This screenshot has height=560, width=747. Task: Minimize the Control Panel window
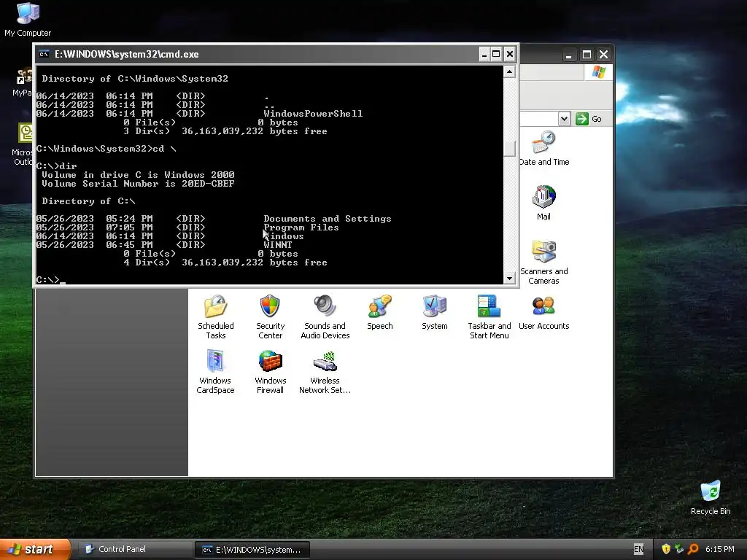pos(568,55)
